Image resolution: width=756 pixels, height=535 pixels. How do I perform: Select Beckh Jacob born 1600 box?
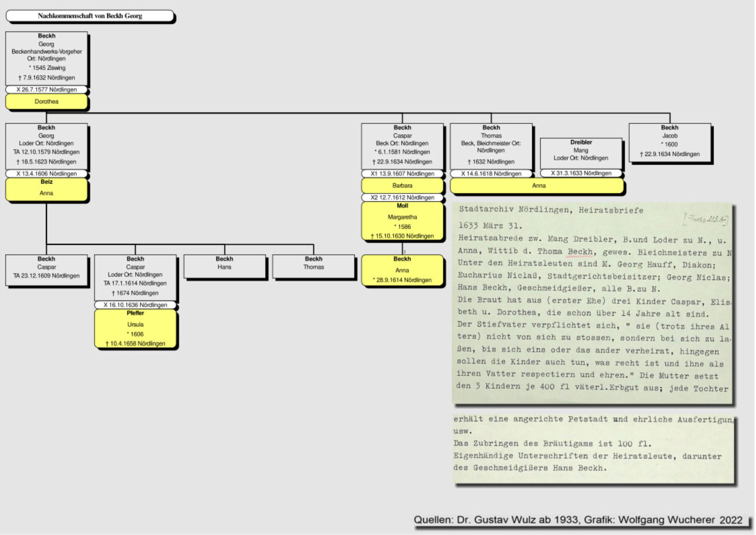[669, 143]
